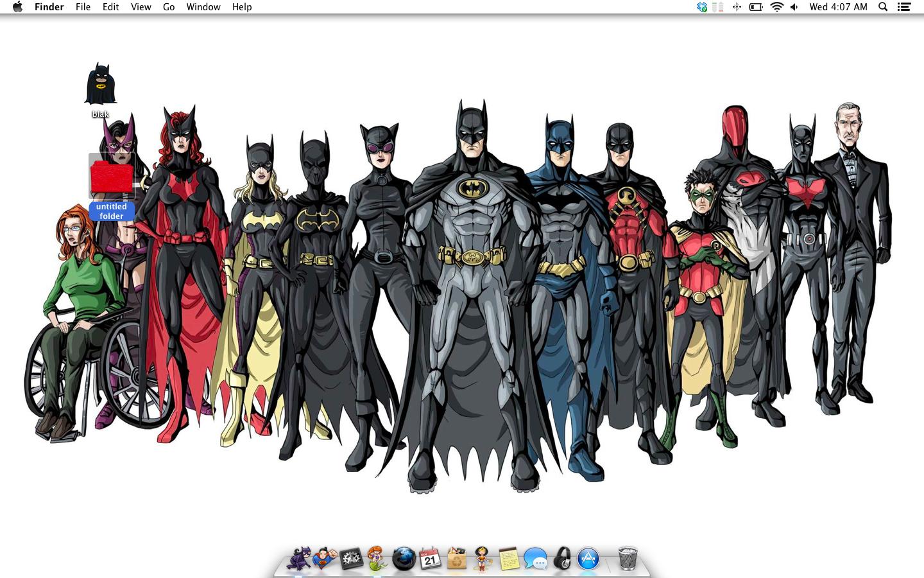Viewport: 924px width, 578px height.
Task: Click the 'untitled folder' name label
Action: [112, 211]
